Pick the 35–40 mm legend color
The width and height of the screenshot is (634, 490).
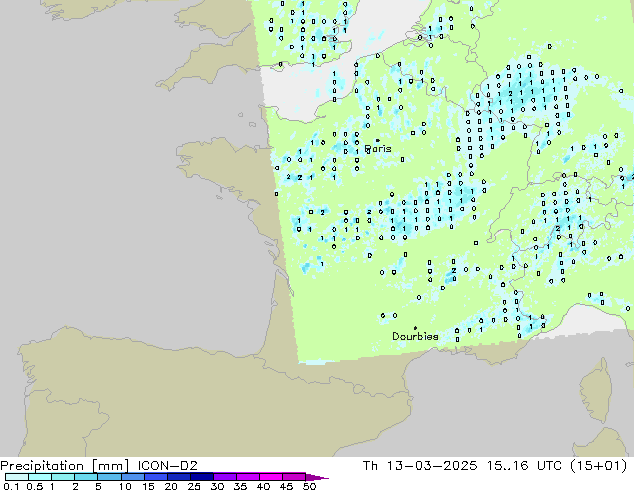247,477
